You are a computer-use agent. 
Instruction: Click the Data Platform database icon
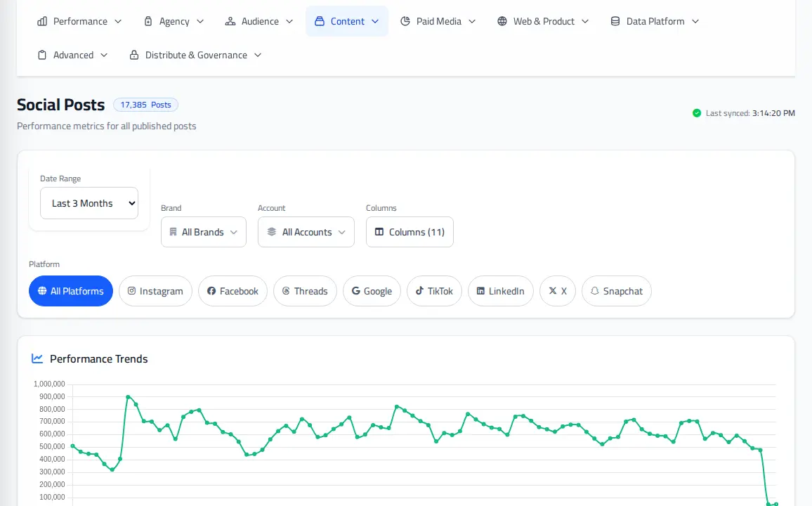click(615, 21)
